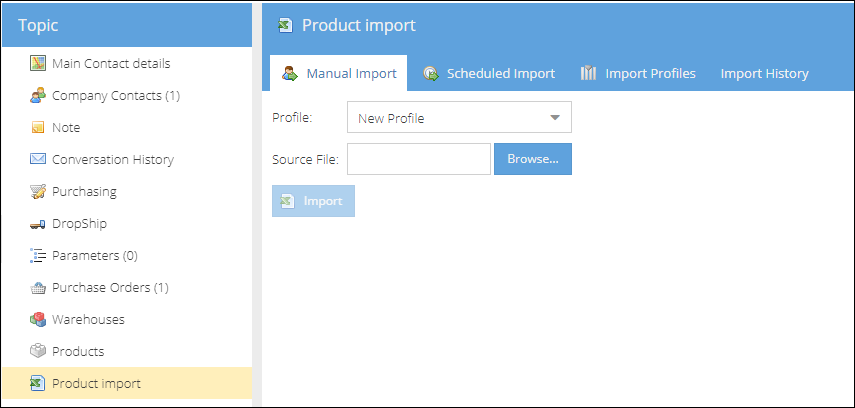855x408 pixels.
Task: Focus the Source File input field
Action: click(x=419, y=159)
